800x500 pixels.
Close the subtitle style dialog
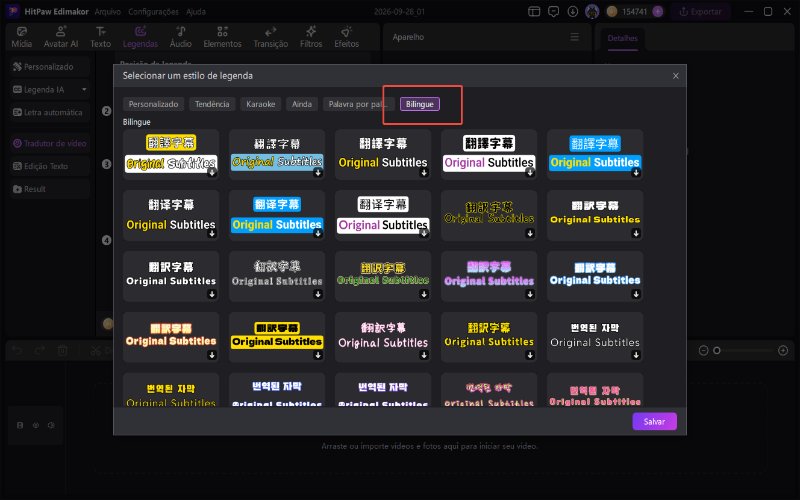[x=676, y=76]
